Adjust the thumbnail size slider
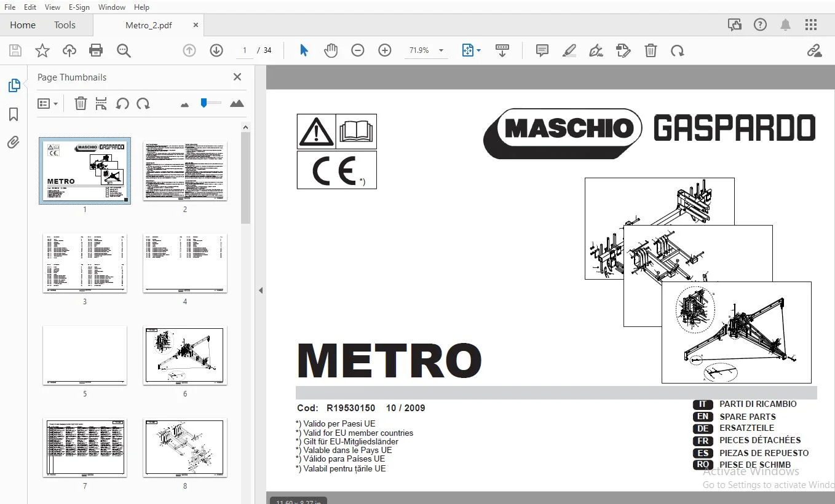 (x=210, y=103)
